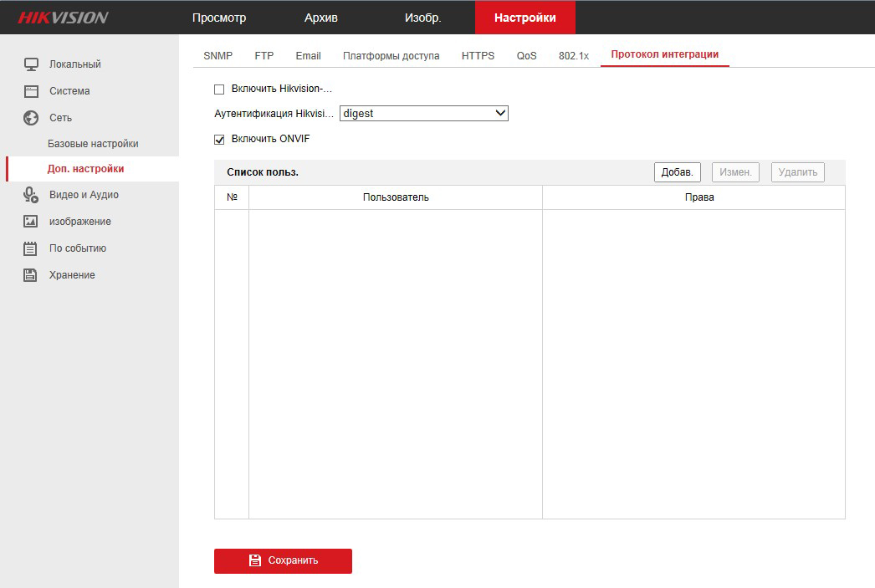
Task: Open Базовые настройки submenu item
Action: point(93,143)
